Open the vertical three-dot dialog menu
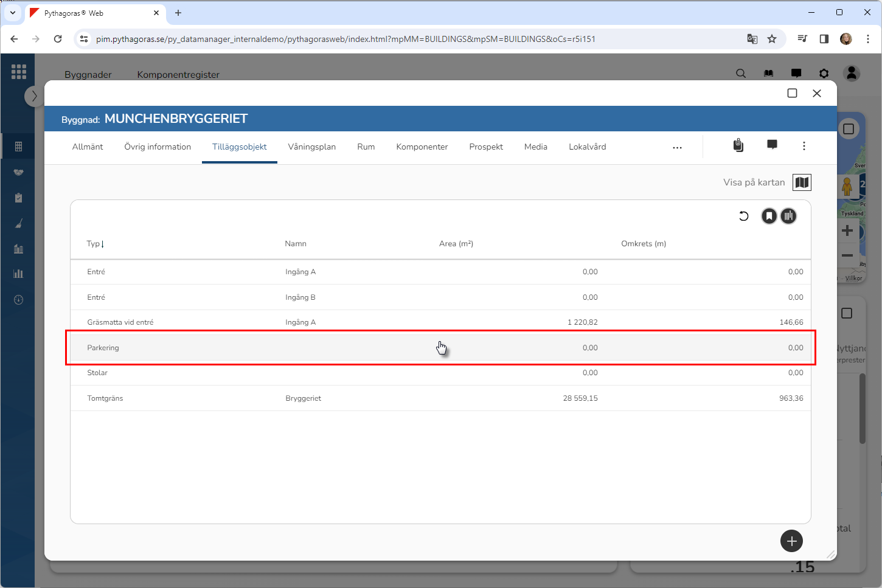 point(804,146)
